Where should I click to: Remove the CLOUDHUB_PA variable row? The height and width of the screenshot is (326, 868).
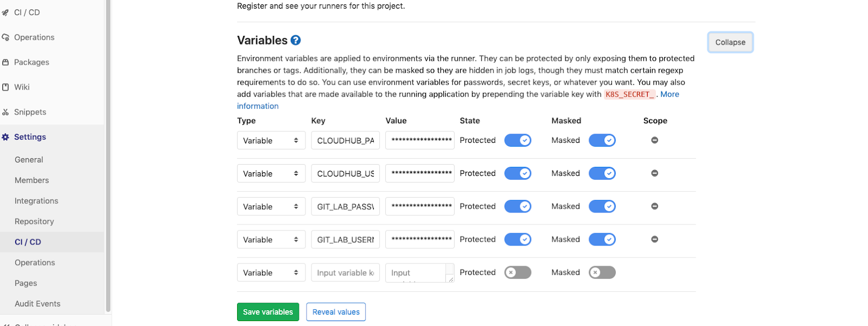coord(655,140)
